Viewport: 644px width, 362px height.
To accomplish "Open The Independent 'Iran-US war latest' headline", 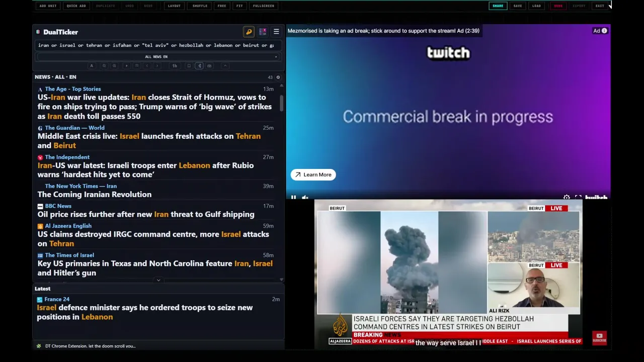I will pyautogui.click(x=146, y=170).
